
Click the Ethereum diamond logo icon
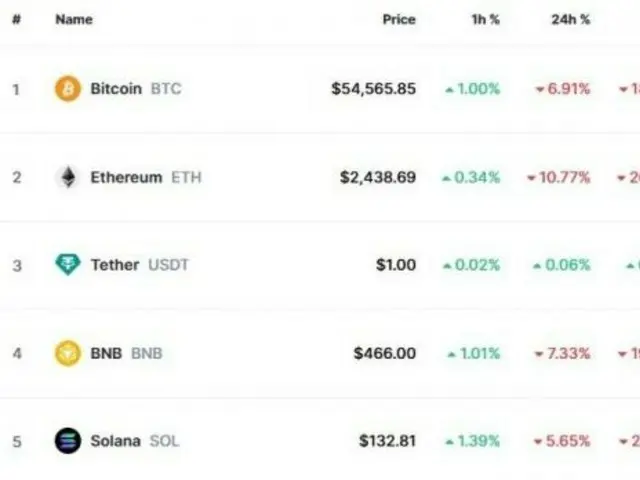coord(68,177)
